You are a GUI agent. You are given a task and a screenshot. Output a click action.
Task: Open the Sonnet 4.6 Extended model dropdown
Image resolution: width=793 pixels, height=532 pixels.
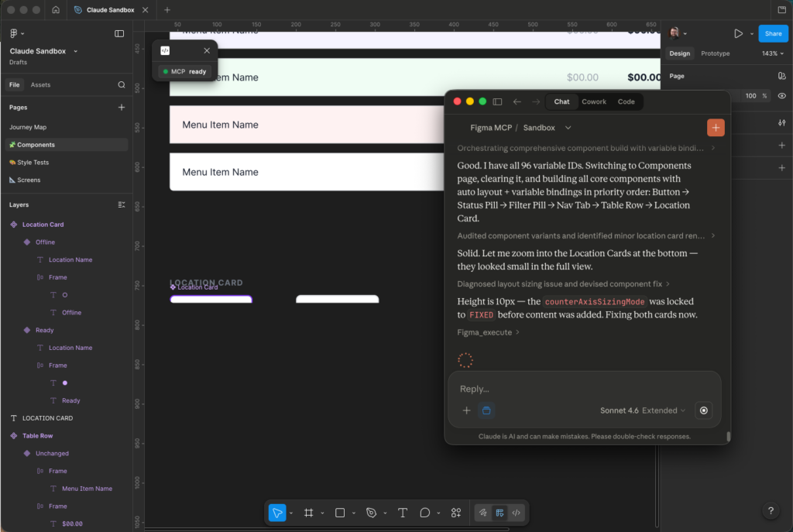click(644, 410)
